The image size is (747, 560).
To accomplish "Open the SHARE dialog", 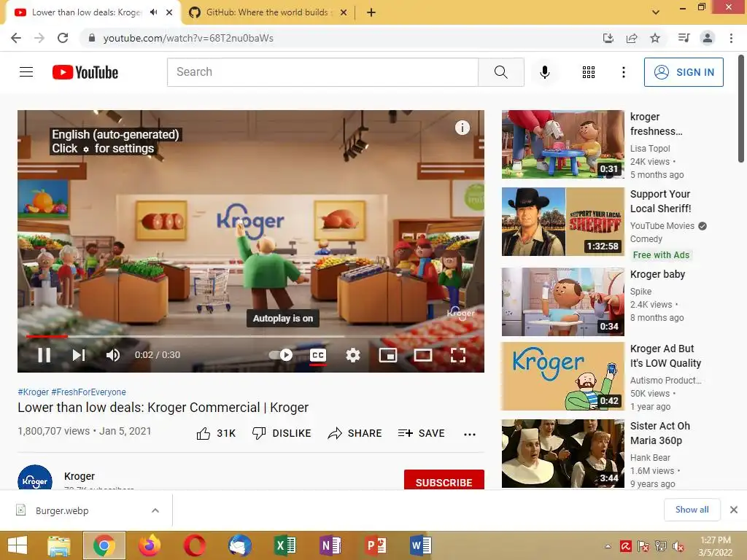I will click(x=355, y=433).
